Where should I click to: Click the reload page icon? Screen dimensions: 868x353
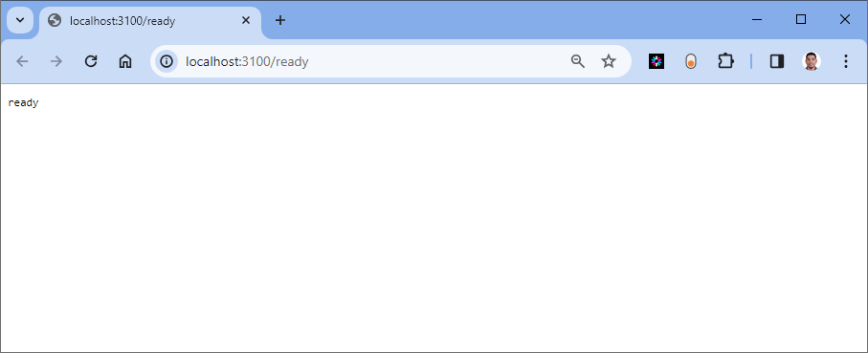point(91,61)
